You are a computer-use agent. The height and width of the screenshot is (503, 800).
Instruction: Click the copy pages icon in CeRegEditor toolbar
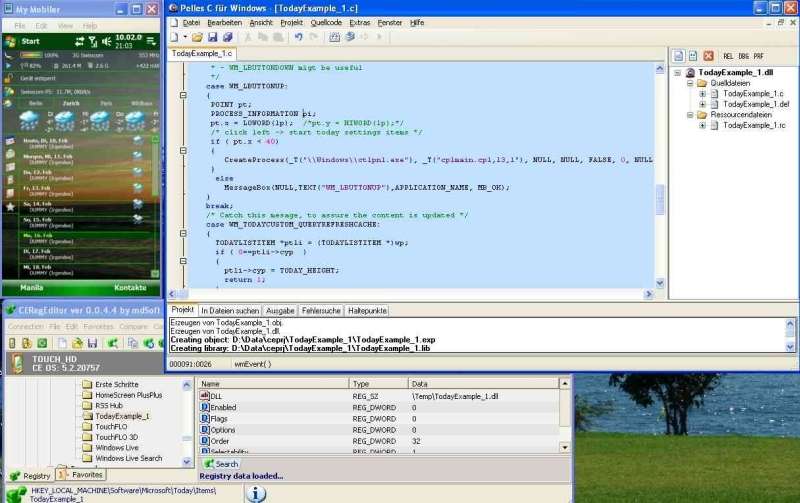point(133,343)
